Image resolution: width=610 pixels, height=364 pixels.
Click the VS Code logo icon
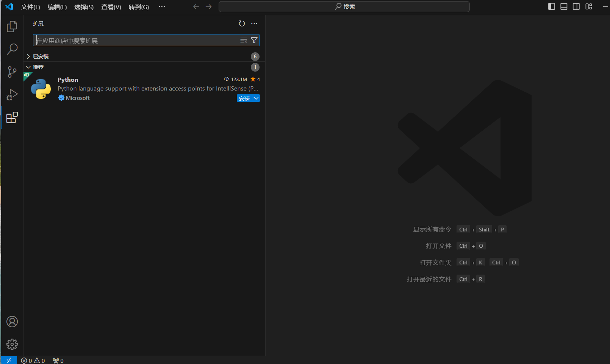click(x=9, y=7)
